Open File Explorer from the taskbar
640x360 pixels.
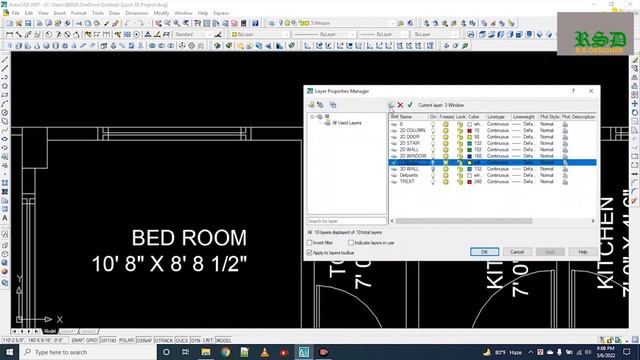click(206, 352)
